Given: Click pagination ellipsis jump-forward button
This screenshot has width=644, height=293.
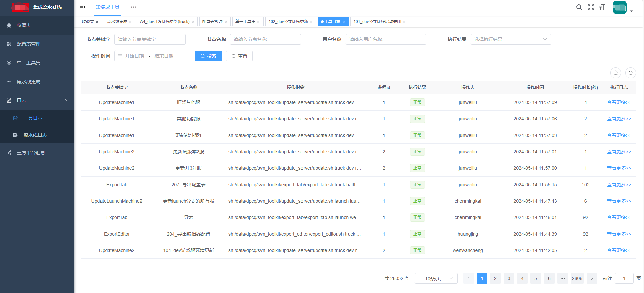Looking at the screenshot, I should 562,278.
